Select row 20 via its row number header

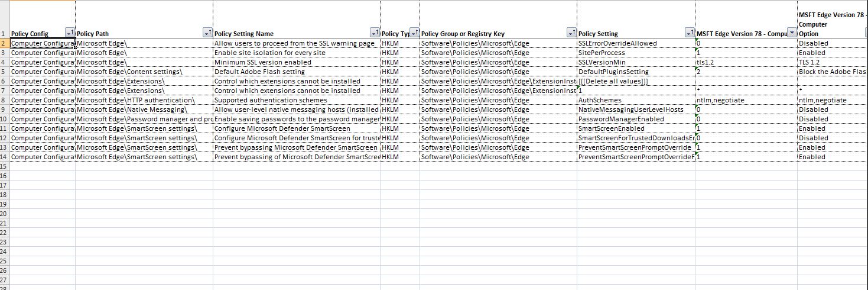[5, 214]
